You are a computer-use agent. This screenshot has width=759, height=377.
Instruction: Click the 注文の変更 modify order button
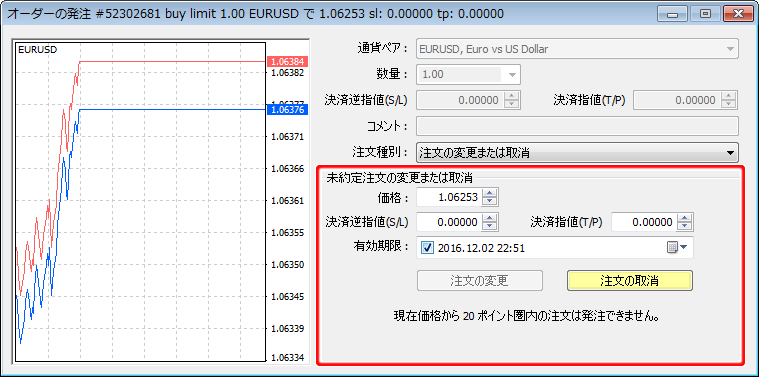coord(480,280)
